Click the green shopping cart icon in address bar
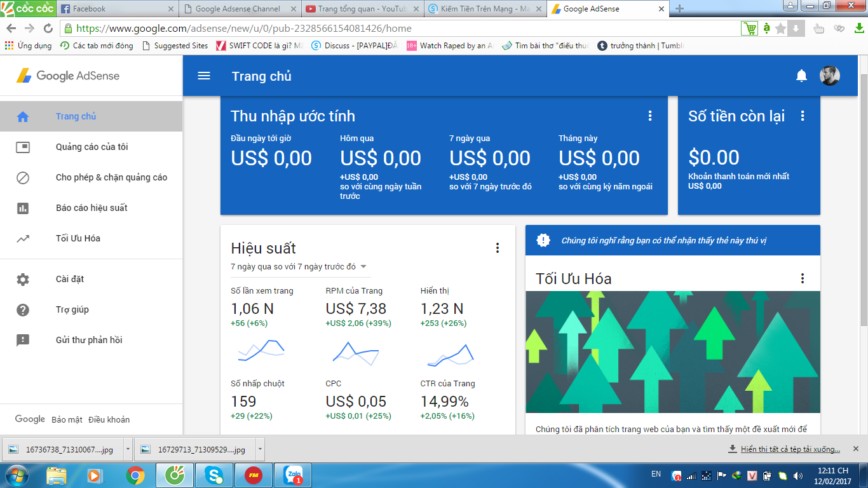Viewport: 868px width, 488px height. [749, 28]
